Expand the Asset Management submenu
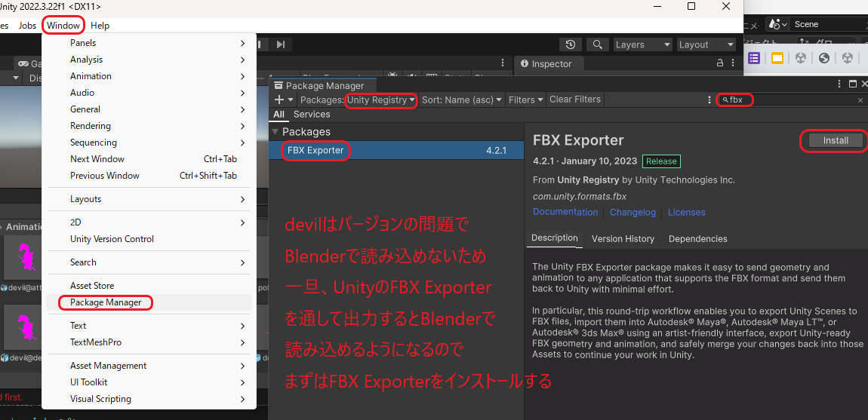The image size is (868, 420). click(x=149, y=366)
